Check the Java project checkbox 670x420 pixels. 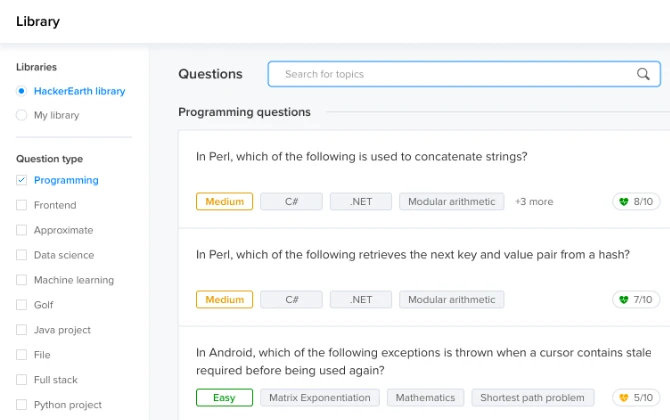(21, 330)
